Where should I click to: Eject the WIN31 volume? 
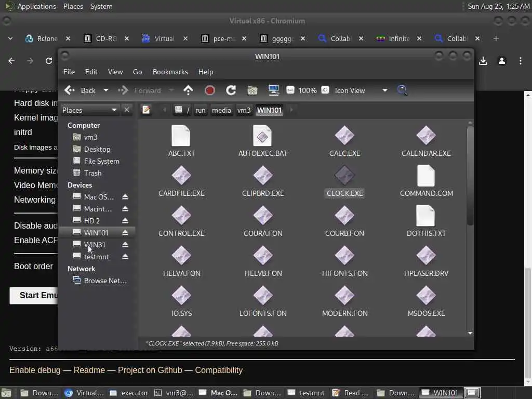tap(125, 245)
